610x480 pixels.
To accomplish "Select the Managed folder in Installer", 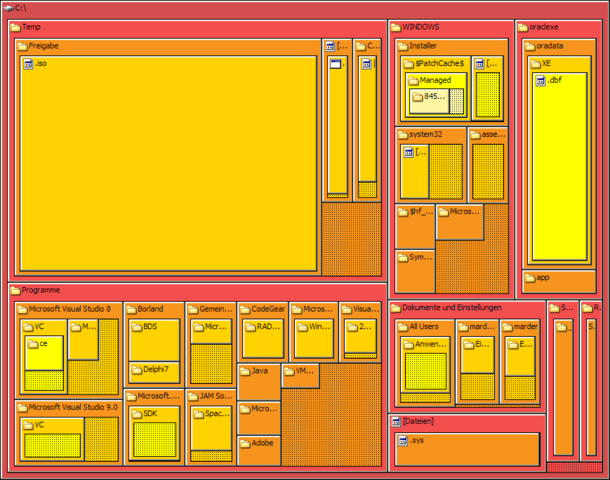I will [436, 96].
